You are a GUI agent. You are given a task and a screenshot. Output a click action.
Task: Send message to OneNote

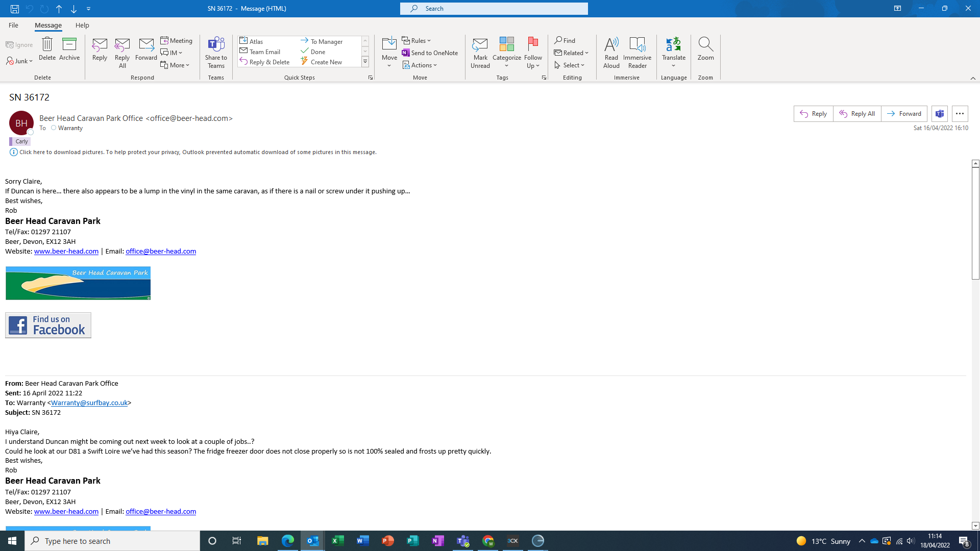tap(430, 53)
